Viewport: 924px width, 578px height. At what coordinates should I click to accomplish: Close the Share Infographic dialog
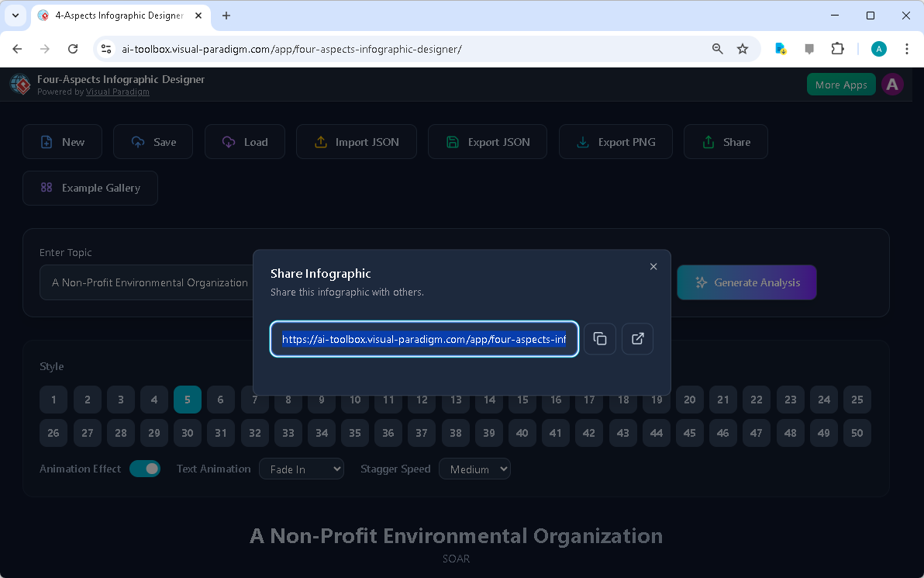653,266
